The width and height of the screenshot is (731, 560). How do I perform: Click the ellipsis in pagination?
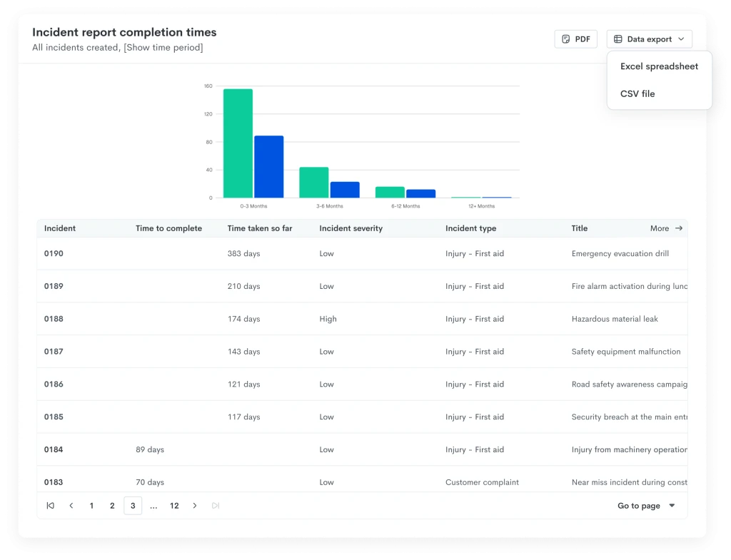(x=153, y=506)
